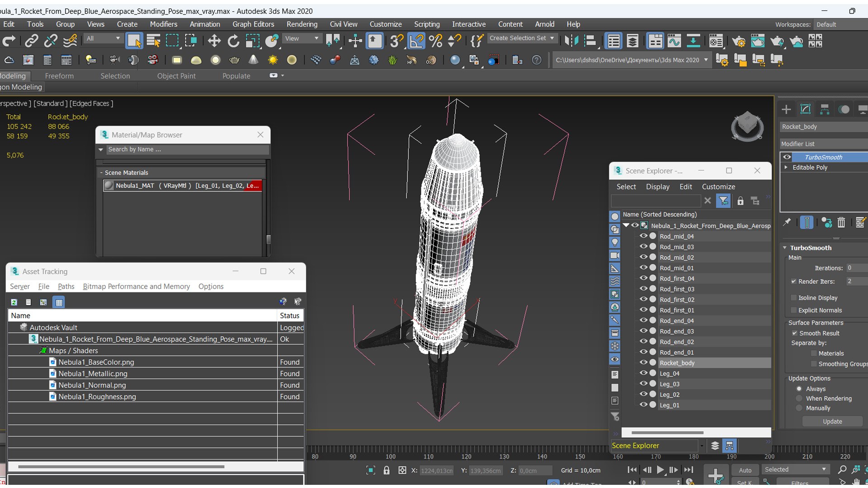
Task: Click the Update button in TurboSmooth
Action: click(x=832, y=422)
